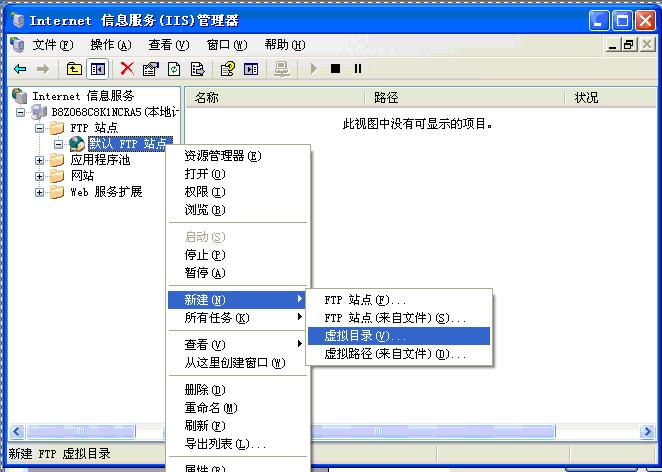Viewport: 662px width, 472px height.
Task: Click the Back arrow toolbar icon
Action: click(20, 69)
